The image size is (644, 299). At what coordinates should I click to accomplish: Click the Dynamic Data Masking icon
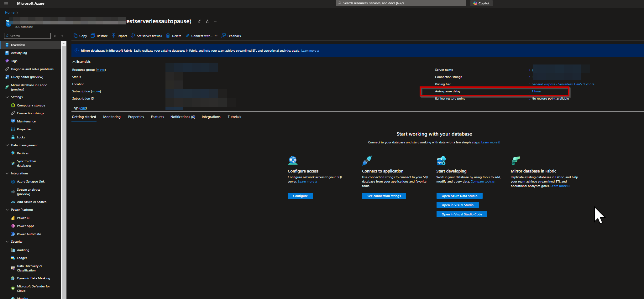point(13,278)
